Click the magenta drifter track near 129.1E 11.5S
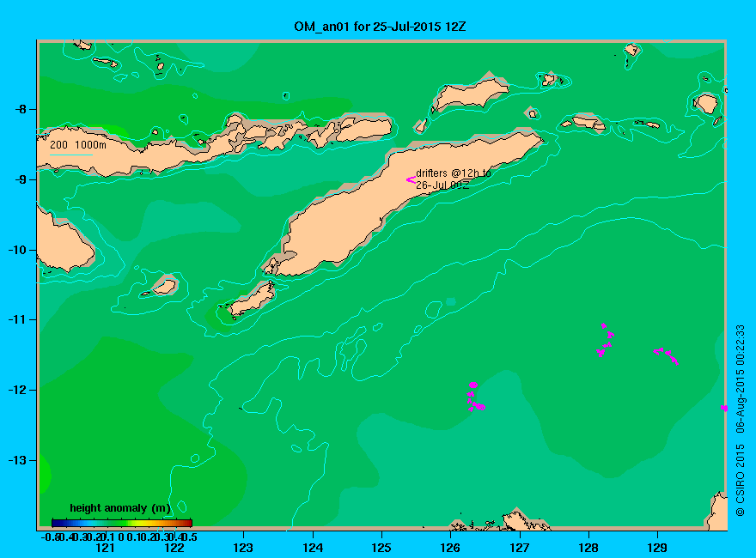This screenshot has height=558, width=756. (666, 356)
